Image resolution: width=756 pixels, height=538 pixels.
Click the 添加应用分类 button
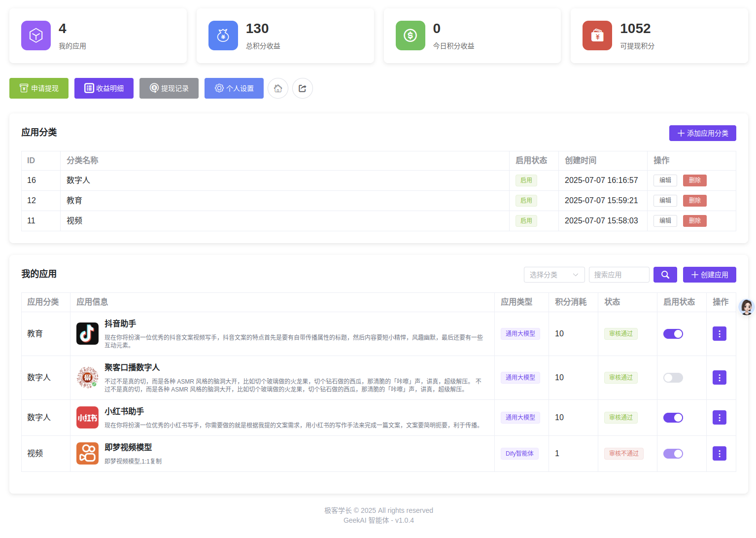coord(702,133)
